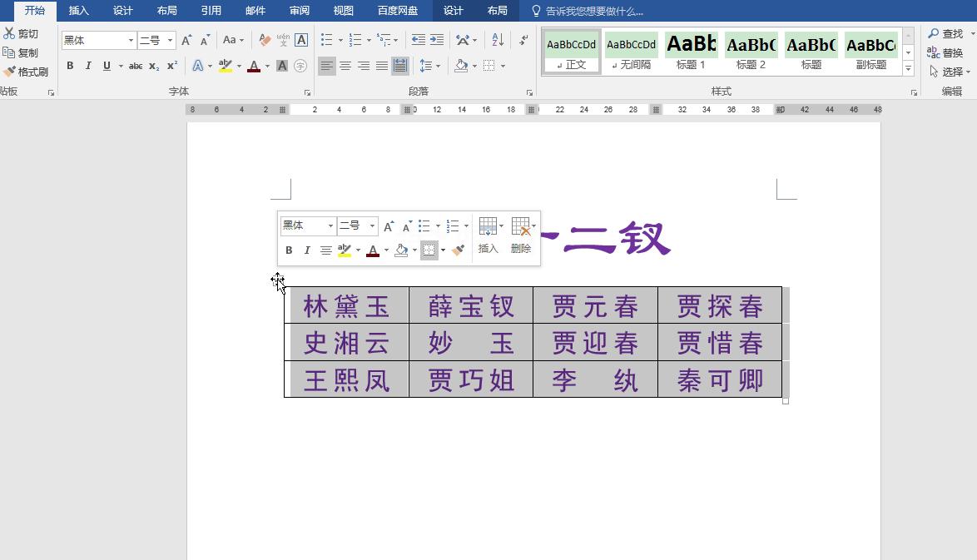Apply the 标题 1 style

tap(691, 52)
